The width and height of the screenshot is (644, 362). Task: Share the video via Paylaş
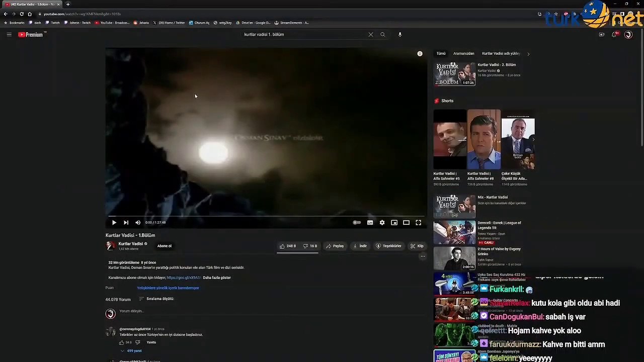click(335, 246)
